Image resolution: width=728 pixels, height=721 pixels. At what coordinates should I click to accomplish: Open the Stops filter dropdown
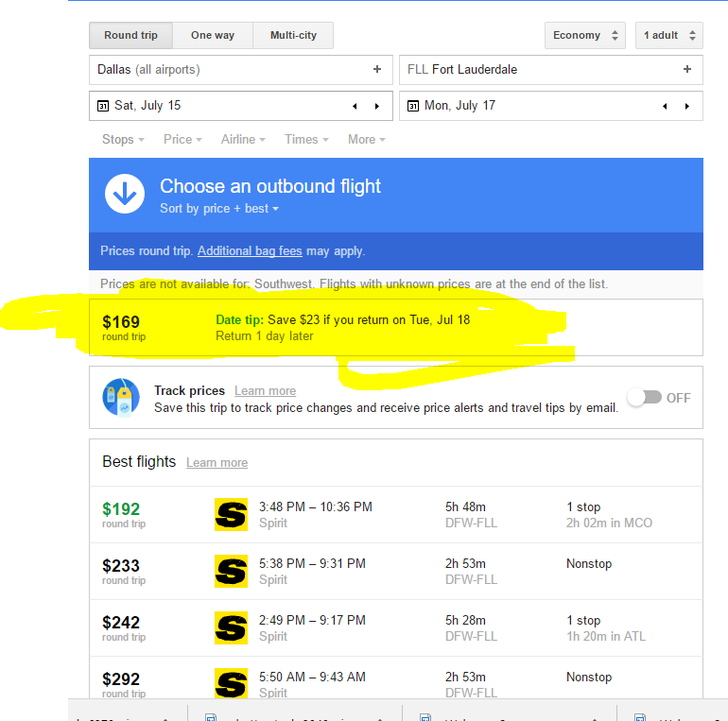(x=123, y=140)
